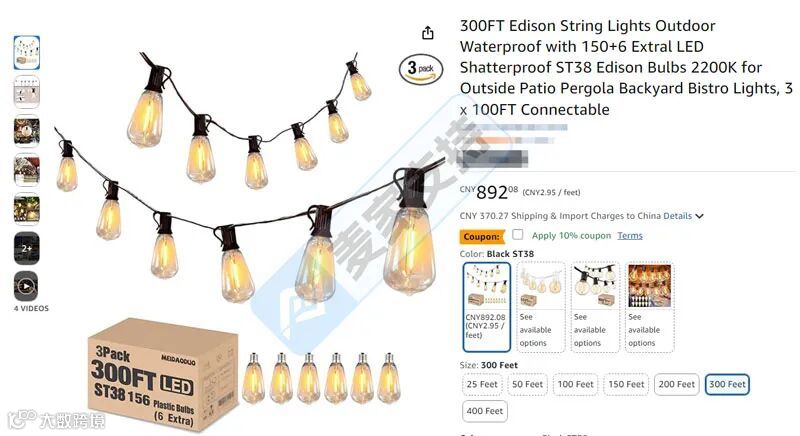Image resolution: width=800 pixels, height=436 pixels.
Task: Click the 4 VIDEOS label
Action: pyautogui.click(x=31, y=309)
